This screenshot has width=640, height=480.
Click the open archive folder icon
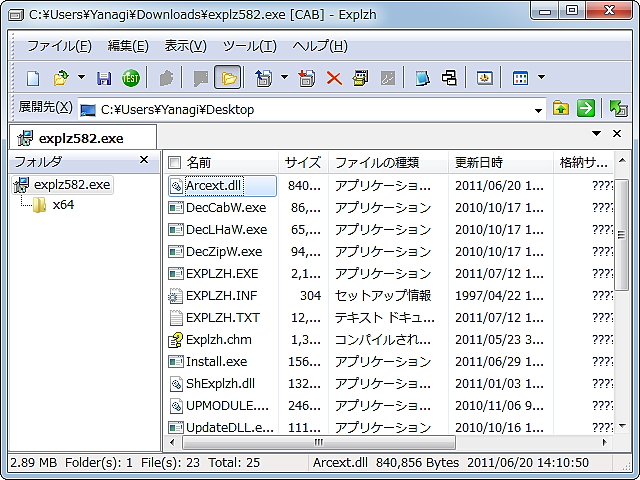pyautogui.click(x=61, y=78)
